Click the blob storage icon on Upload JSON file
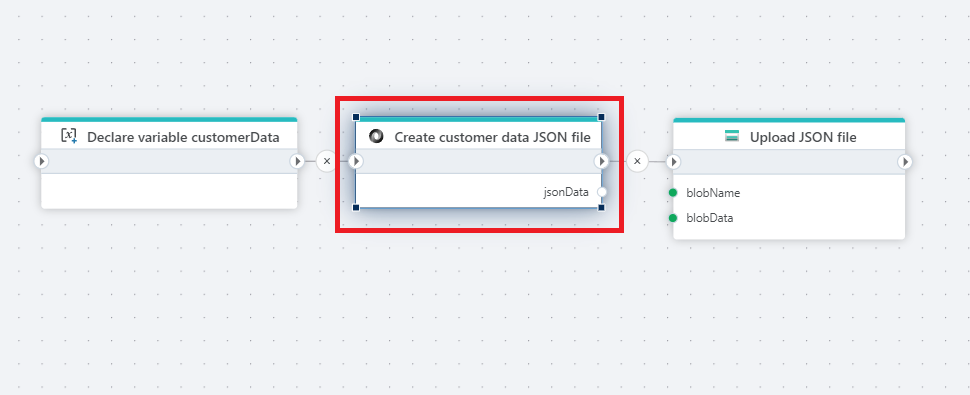Viewport: 970px width, 395px height. point(732,137)
